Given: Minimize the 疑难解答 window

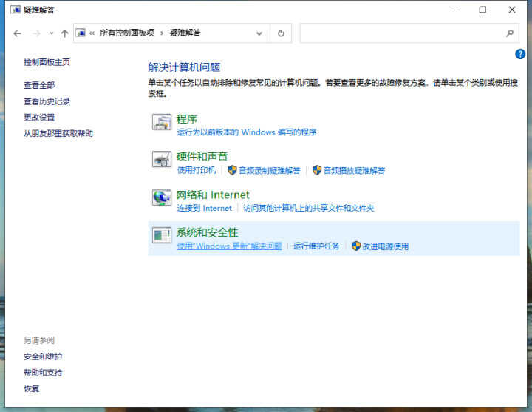Looking at the screenshot, I should [454, 10].
